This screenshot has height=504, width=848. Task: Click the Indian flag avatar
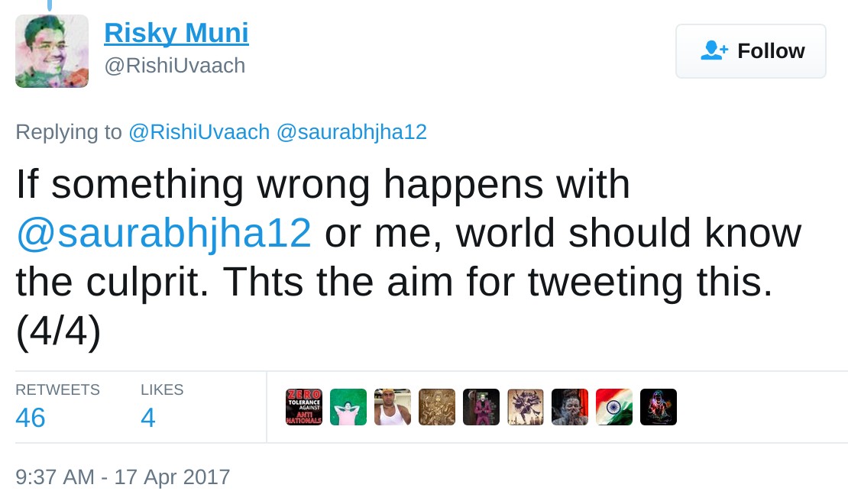[614, 407]
